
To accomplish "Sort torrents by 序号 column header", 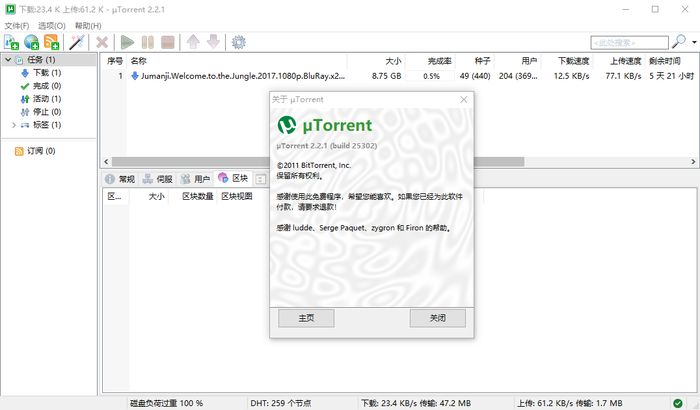I will click(115, 61).
